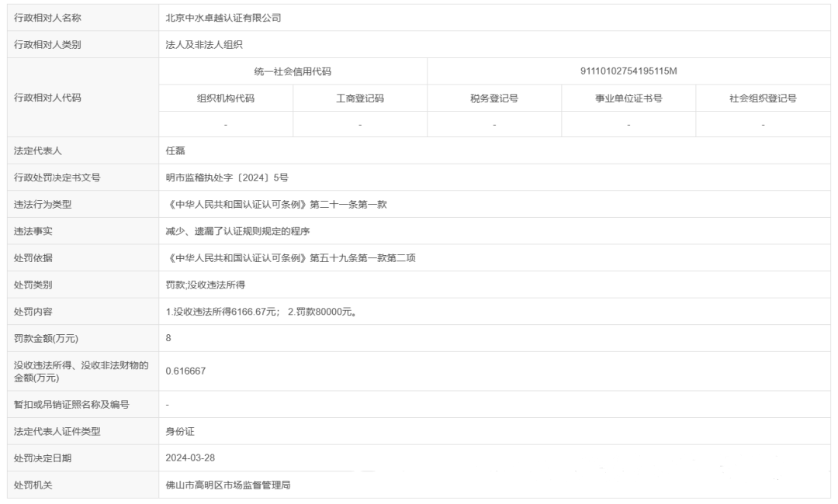Click the label 处罚类别
Viewport: 838px width, 504px height.
tap(33, 285)
